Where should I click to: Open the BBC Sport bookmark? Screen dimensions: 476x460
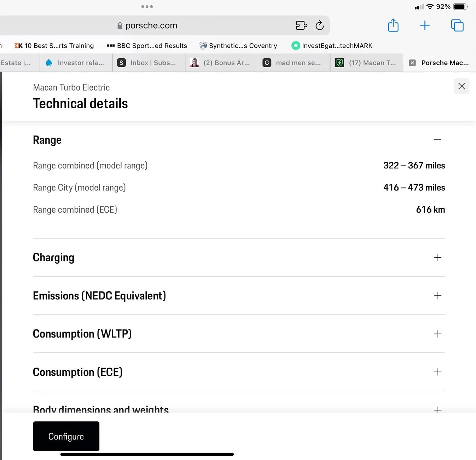tap(146, 45)
